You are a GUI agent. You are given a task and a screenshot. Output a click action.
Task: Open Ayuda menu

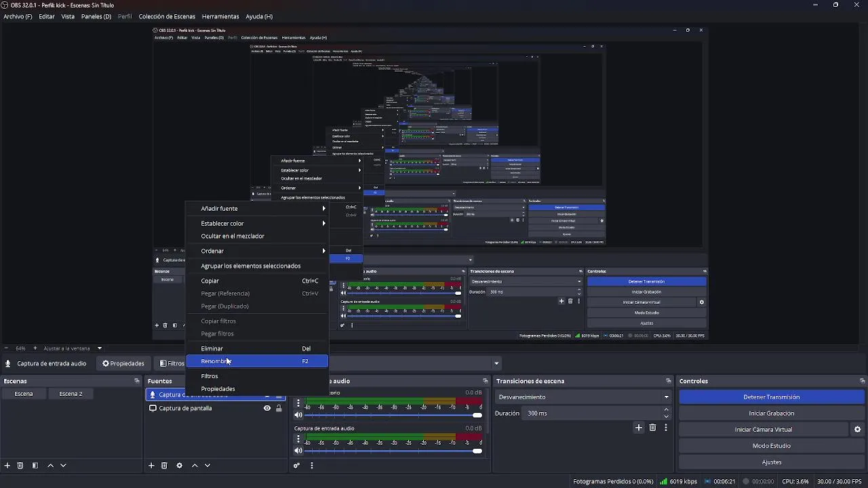click(x=259, y=16)
